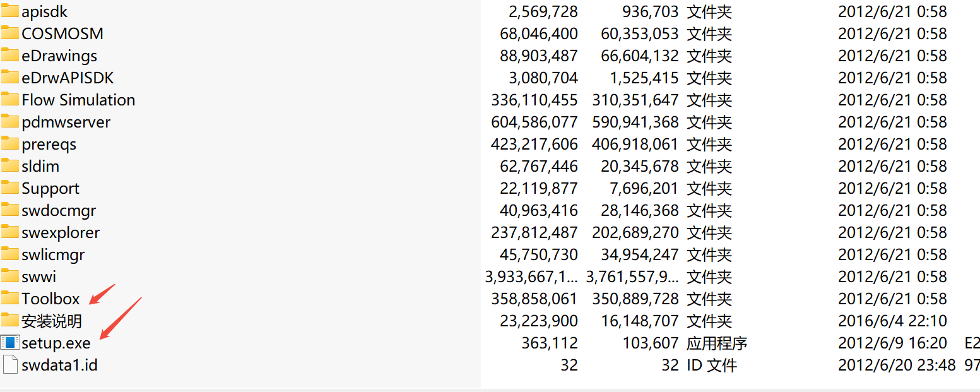This screenshot has height=392, width=980.
Task: Click the 安装说明 folder icon
Action: tap(10, 320)
